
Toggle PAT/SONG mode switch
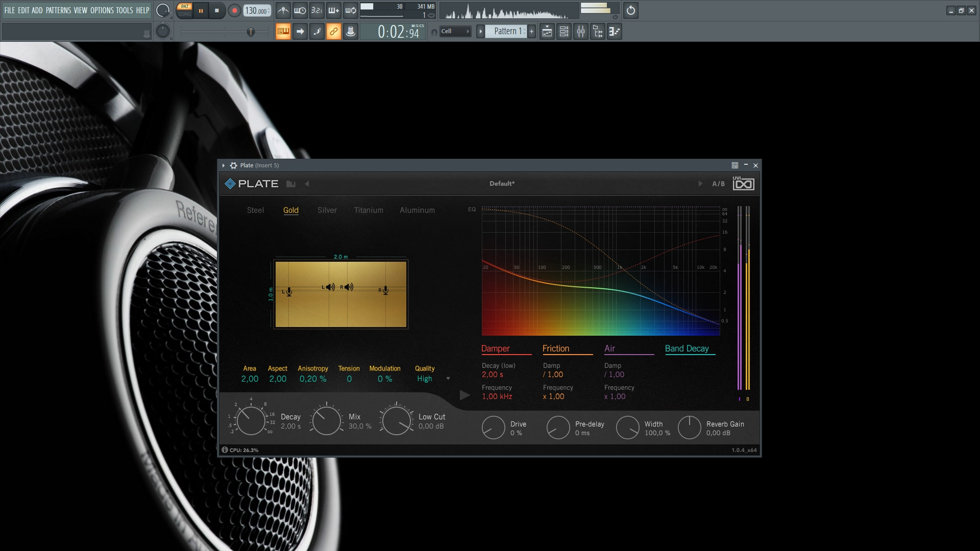[185, 10]
